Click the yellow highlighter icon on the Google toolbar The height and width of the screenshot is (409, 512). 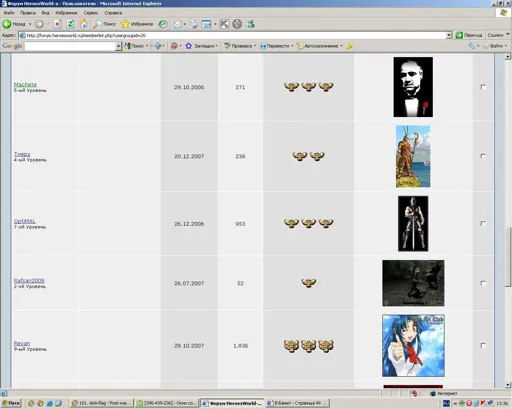click(x=349, y=46)
